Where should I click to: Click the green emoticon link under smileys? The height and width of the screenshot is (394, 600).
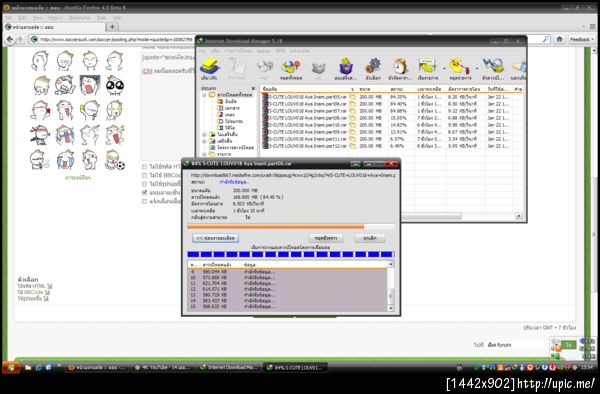(78, 177)
